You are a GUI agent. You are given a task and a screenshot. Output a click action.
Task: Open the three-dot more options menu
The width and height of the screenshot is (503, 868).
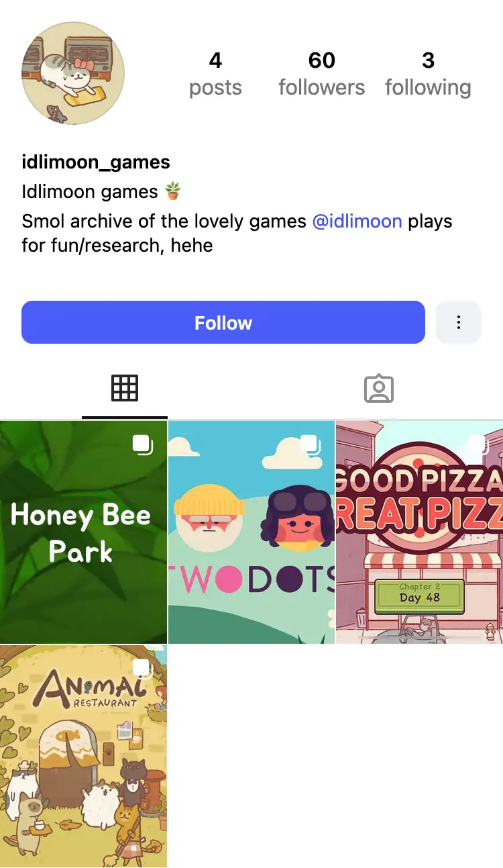[x=459, y=322]
